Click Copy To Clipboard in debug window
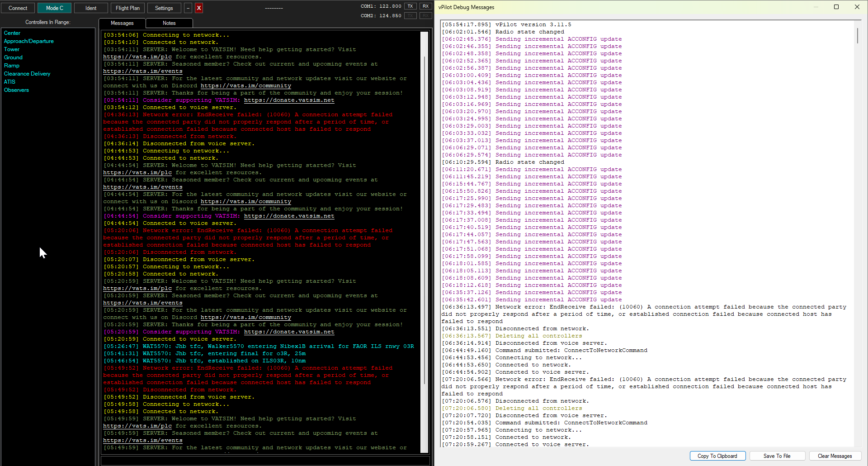Image resolution: width=868 pixels, height=466 pixels. click(717, 456)
